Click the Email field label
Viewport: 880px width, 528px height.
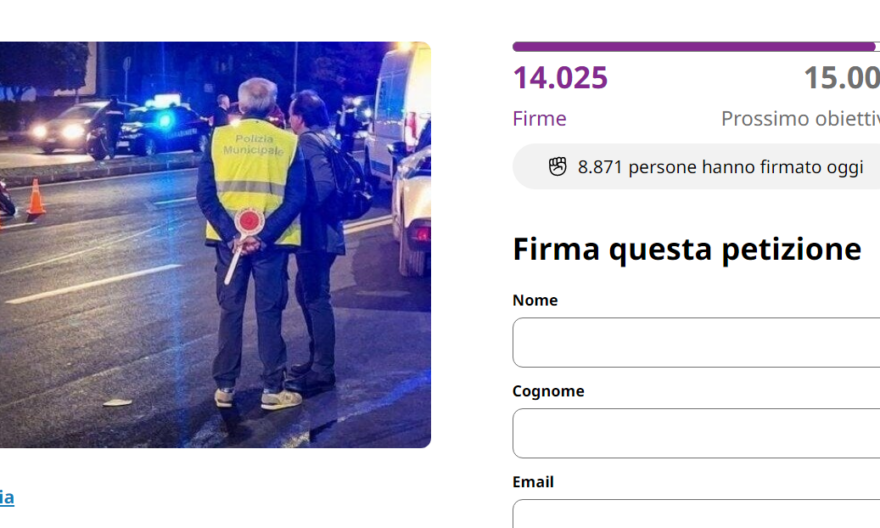pyautogui.click(x=533, y=482)
